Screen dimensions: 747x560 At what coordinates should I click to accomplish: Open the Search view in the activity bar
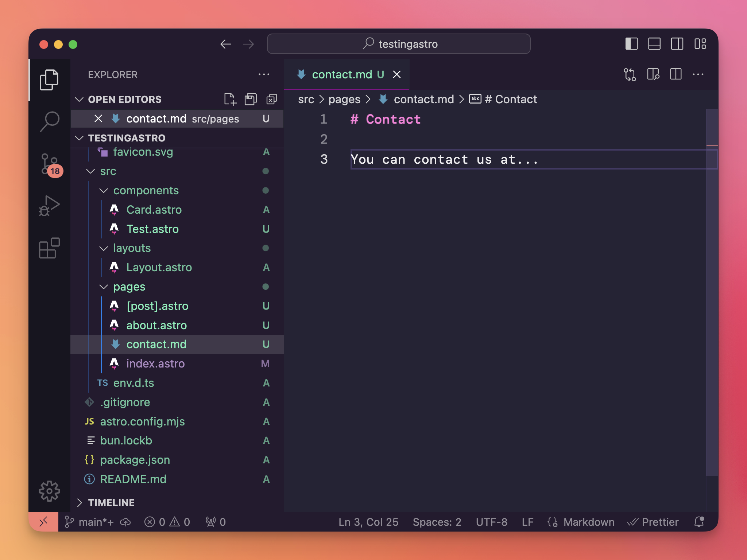[49, 121]
